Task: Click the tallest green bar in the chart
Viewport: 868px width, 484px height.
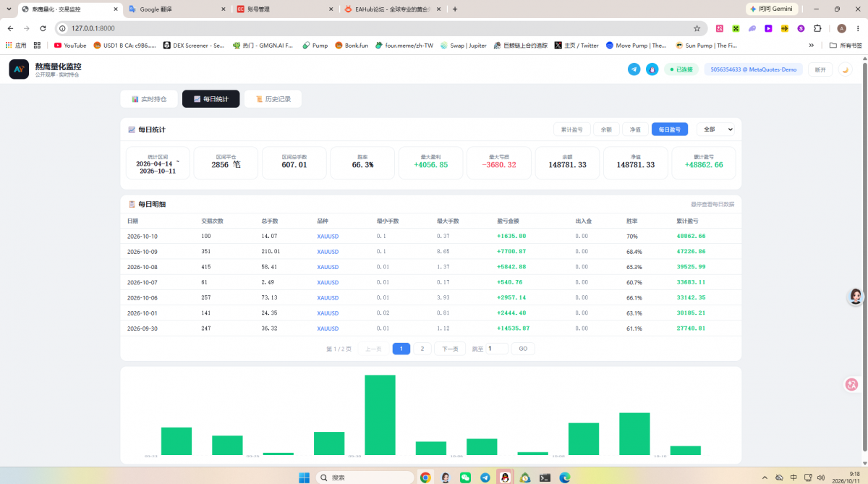Action: click(380, 415)
